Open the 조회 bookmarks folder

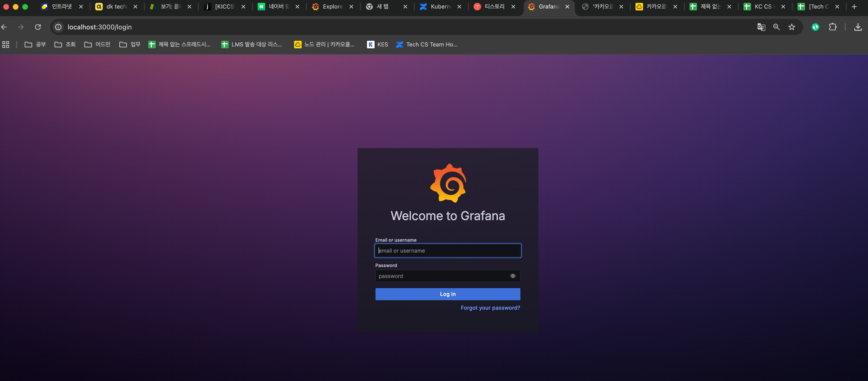65,45
